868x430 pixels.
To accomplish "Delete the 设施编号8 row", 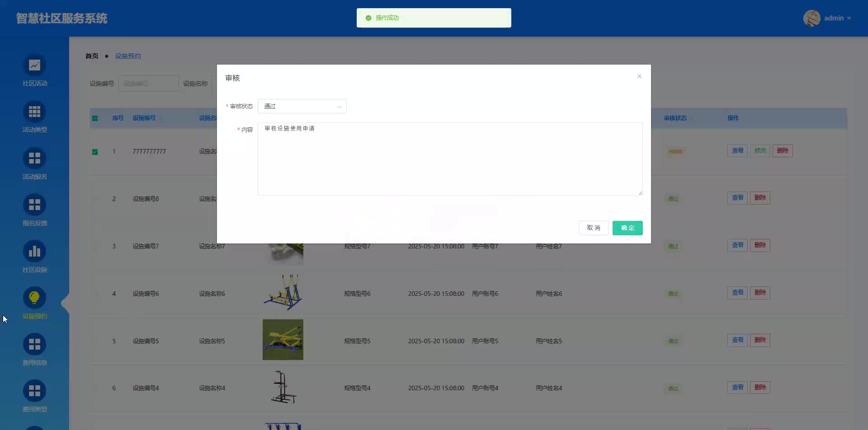I will point(760,198).
